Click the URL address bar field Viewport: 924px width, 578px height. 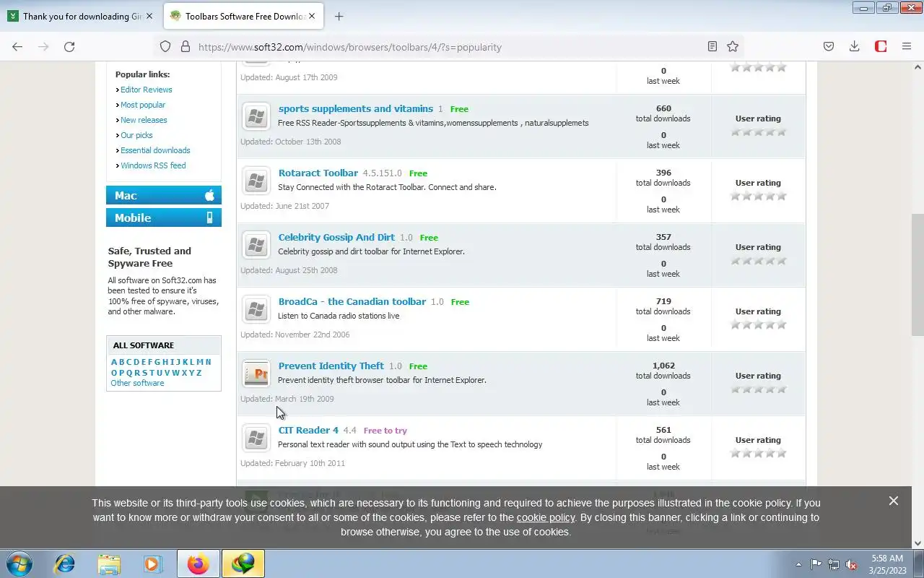pyautogui.click(x=448, y=47)
